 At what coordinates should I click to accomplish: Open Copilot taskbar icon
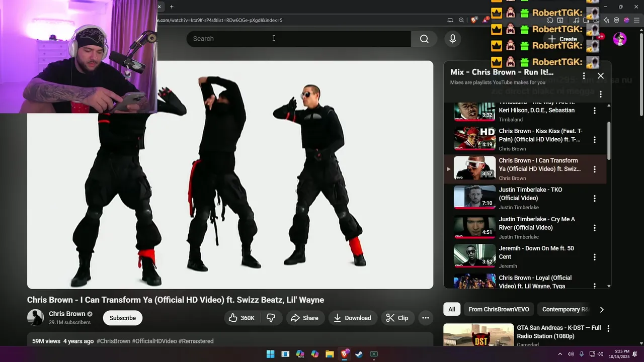coord(315,354)
